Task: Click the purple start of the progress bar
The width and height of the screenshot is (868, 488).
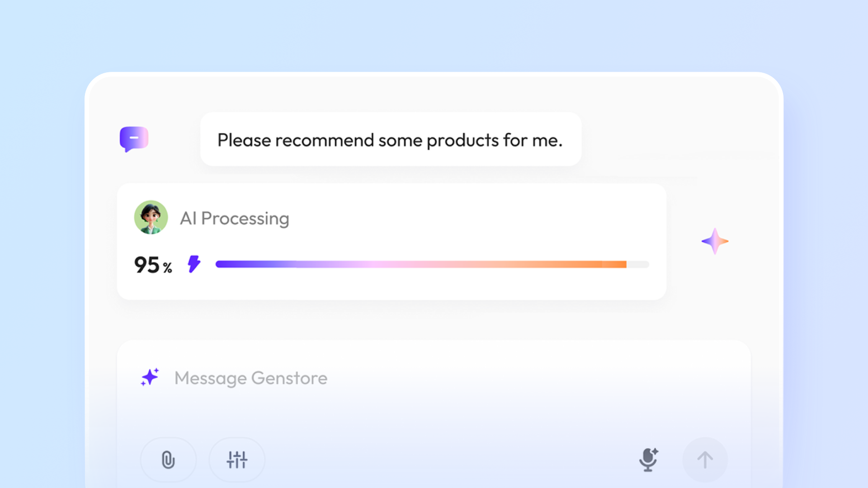Action: [x=226, y=264]
